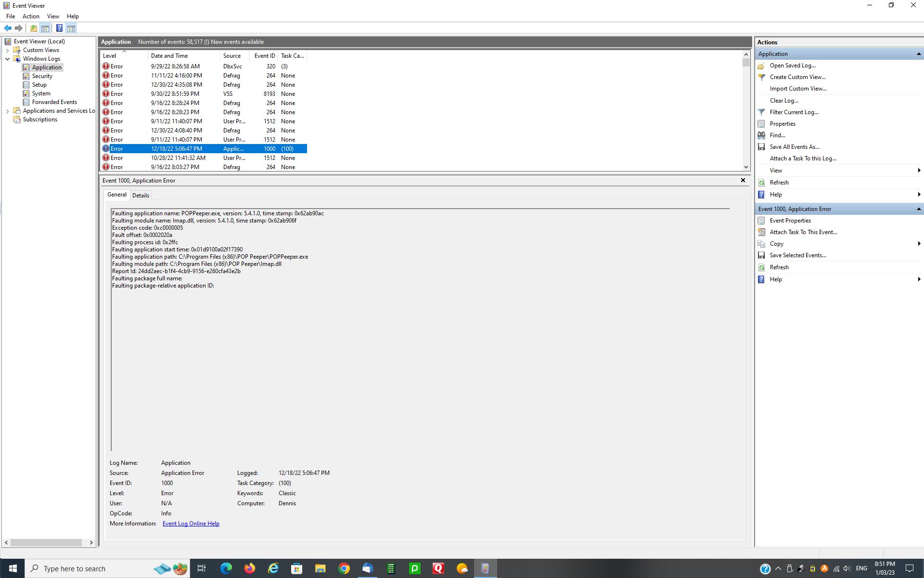Click the blue Help toolbar icon
924x578 pixels.
pyautogui.click(x=59, y=28)
